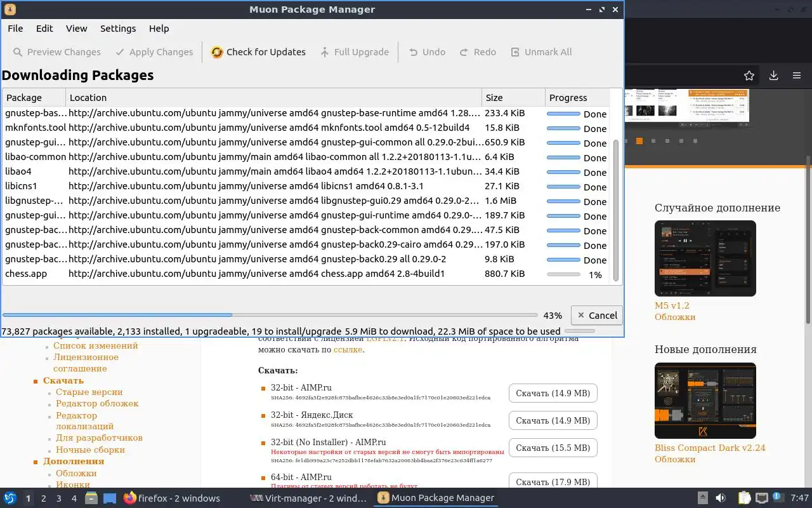Cancel the package download
This screenshot has height=508, width=812.
(x=596, y=315)
